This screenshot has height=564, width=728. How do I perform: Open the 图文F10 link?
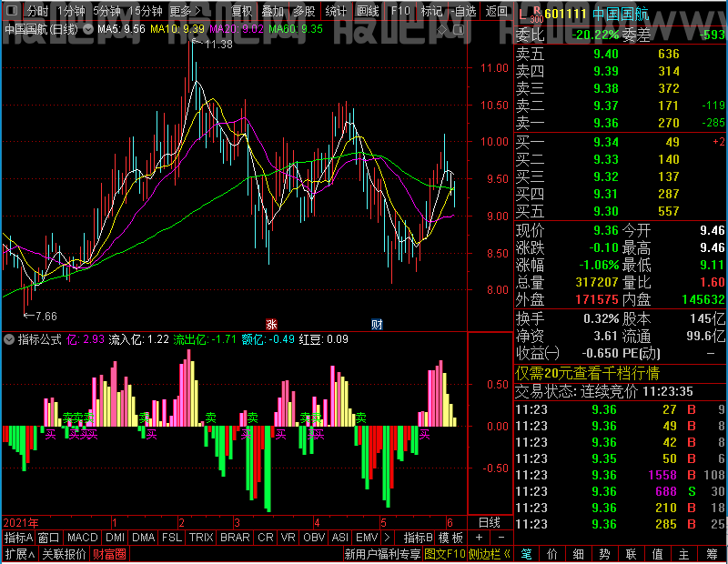[444, 554]
